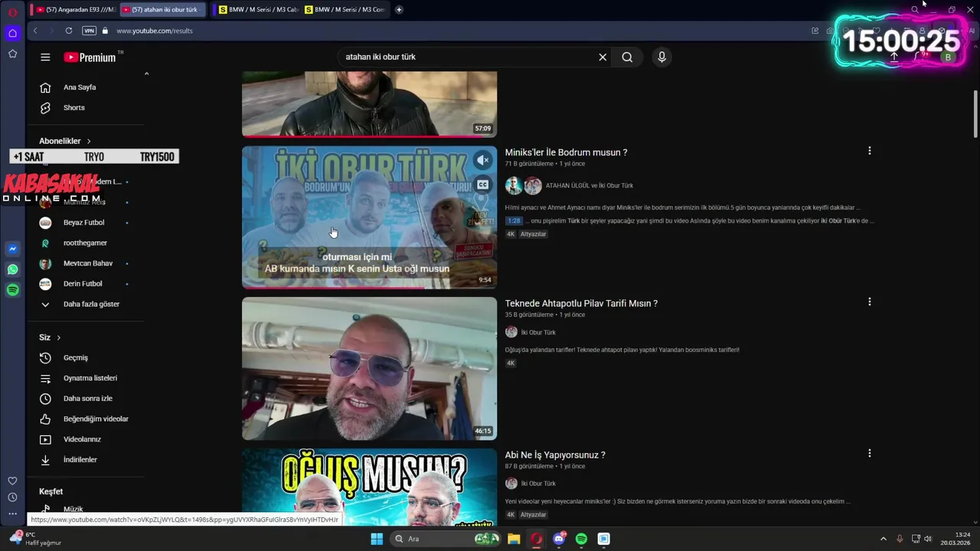Open the OĞUŞ MUSUN thumbnail
The width and height of the screenshot is (980, 551).
(369, 487)
